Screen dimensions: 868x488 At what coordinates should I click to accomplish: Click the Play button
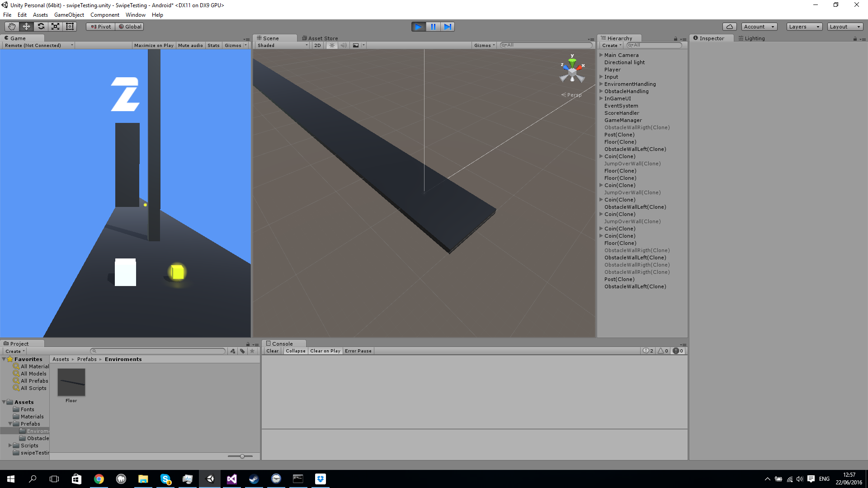coord(419,27)
